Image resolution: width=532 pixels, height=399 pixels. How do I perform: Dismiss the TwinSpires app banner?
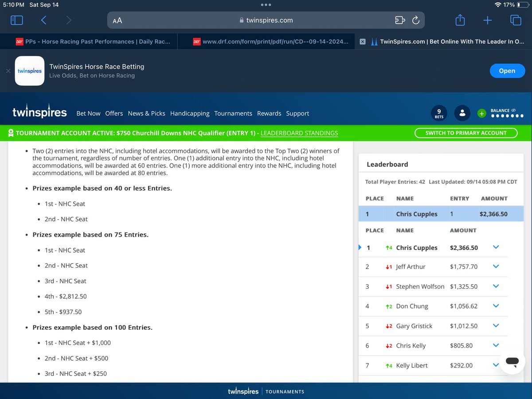[x=8, y=71]
